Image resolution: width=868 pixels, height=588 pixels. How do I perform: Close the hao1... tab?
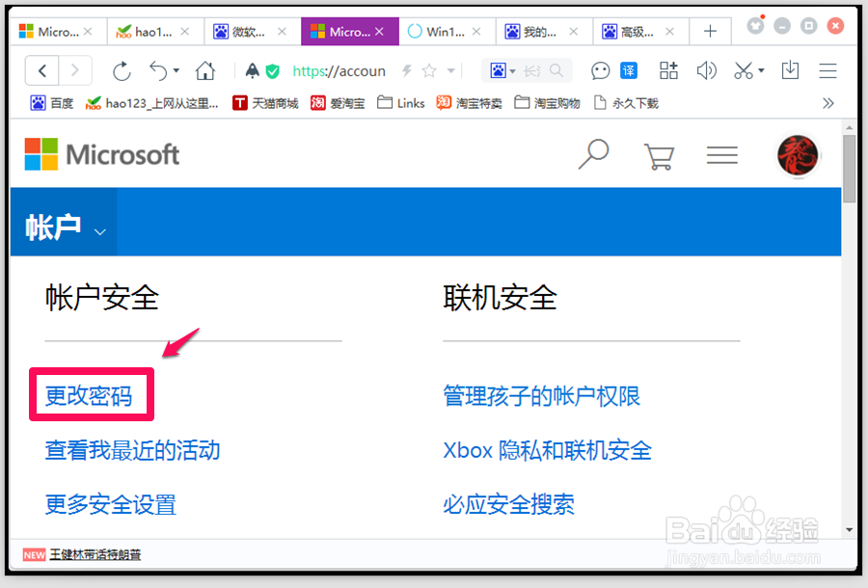click(185, 32)
